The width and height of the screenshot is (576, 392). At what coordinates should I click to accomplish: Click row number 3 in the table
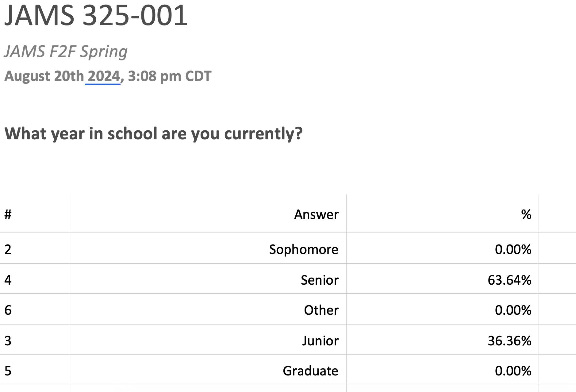(8, 341)
